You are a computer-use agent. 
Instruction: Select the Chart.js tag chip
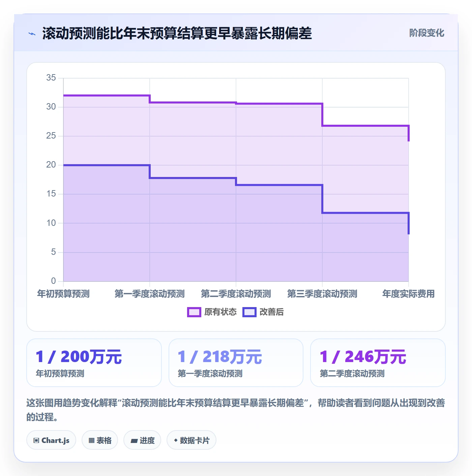pos(51,440)
